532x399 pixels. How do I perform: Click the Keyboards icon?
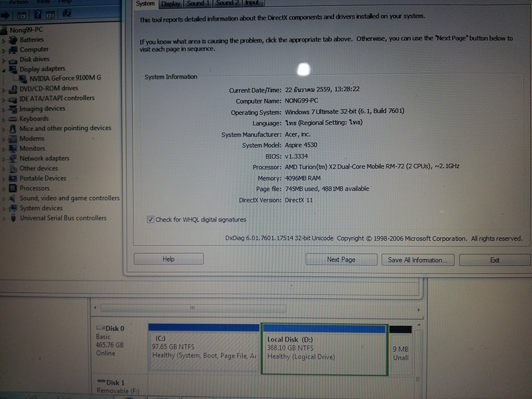point(13,119)
